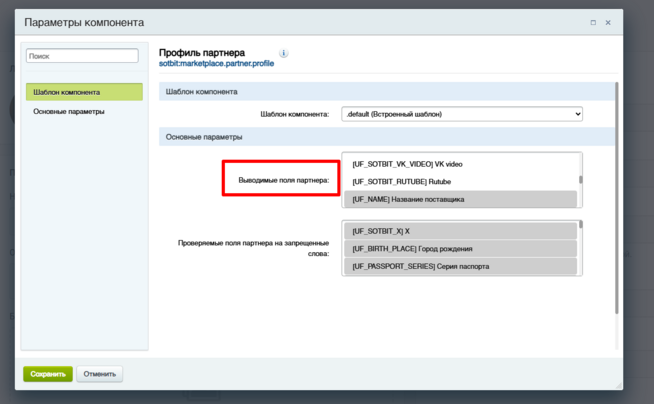Viewport: 654px width, 404px height.
Task: Click scrollbar of Выводимые поля партнера list
Action: pos(580,180)
